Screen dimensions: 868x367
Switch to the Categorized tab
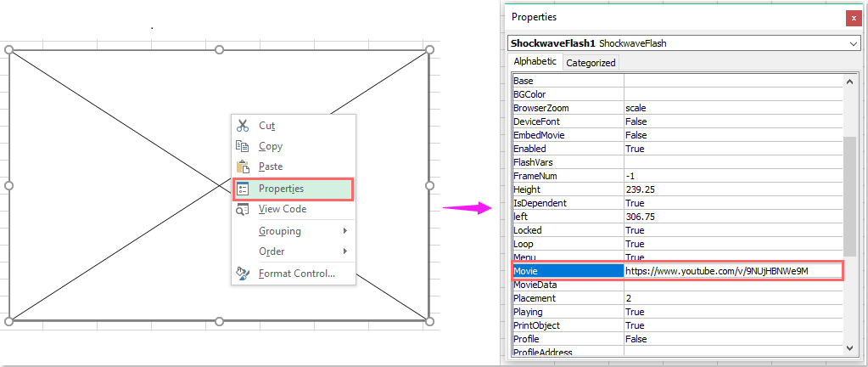point(591,63)
